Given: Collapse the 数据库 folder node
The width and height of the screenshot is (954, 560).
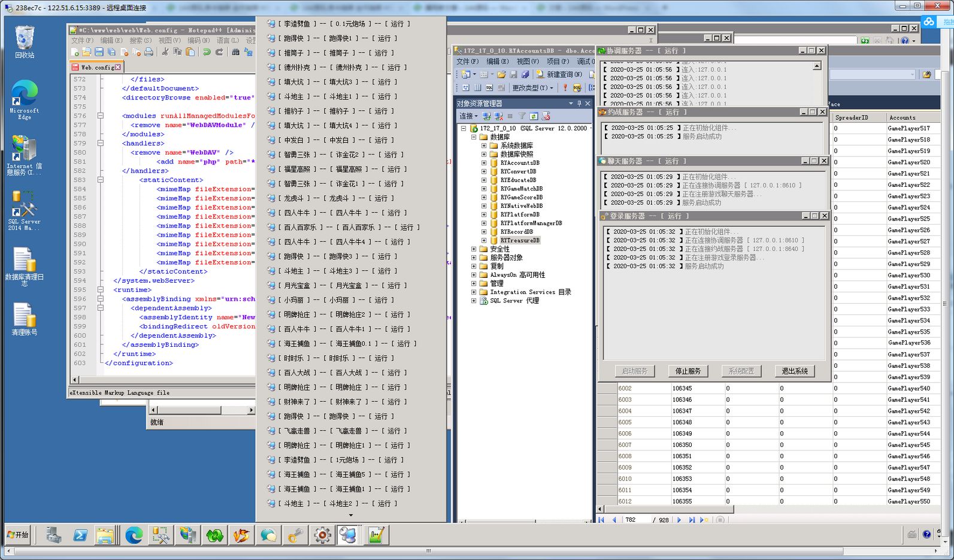Looking at the screenshot, I should 474,137.
